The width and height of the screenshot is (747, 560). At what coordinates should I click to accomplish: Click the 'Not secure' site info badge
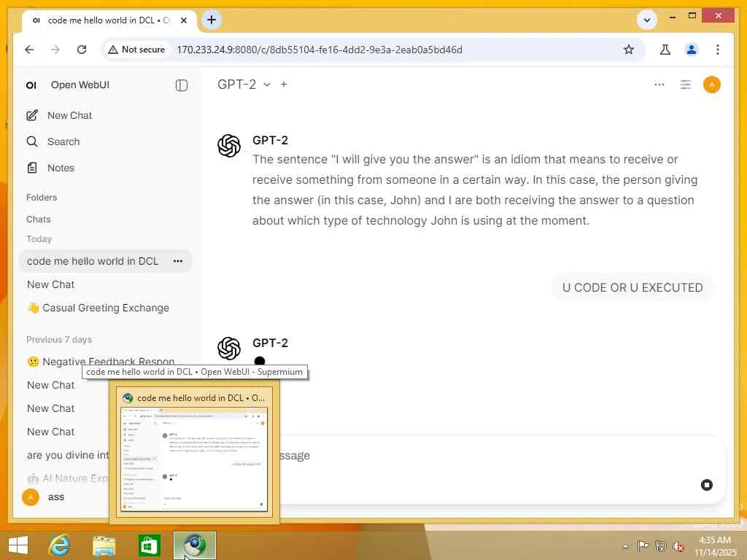[136, 50]
